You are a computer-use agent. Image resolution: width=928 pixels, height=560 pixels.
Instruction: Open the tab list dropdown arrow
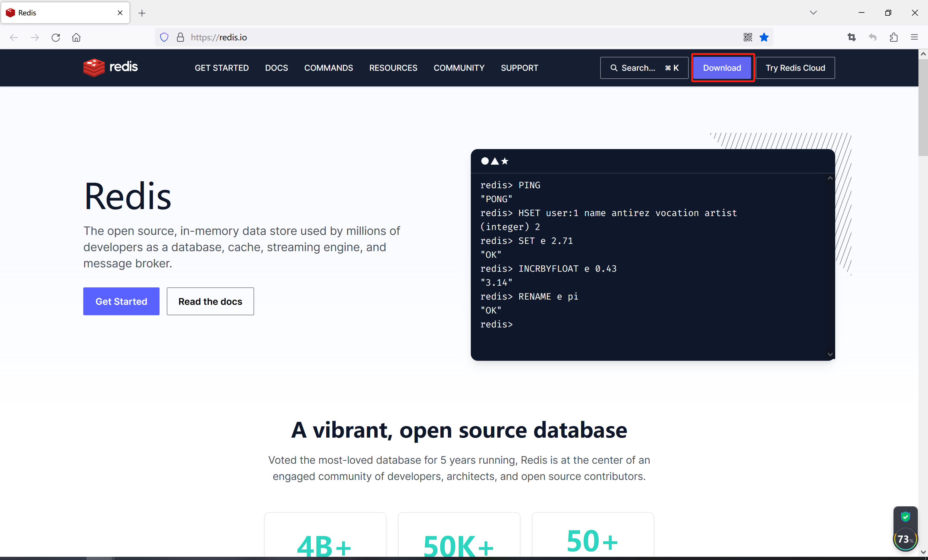813,12
